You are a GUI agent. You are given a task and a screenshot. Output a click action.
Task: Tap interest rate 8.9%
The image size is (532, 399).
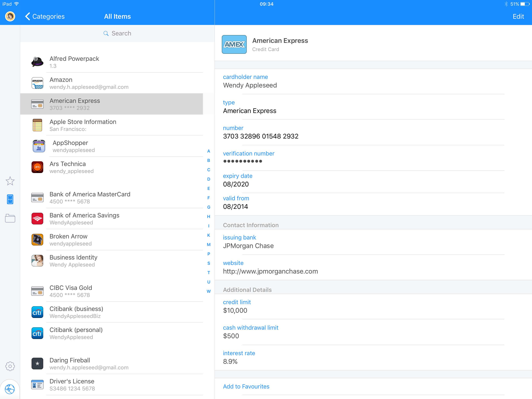pyautogui.click(x=230, y=361)
